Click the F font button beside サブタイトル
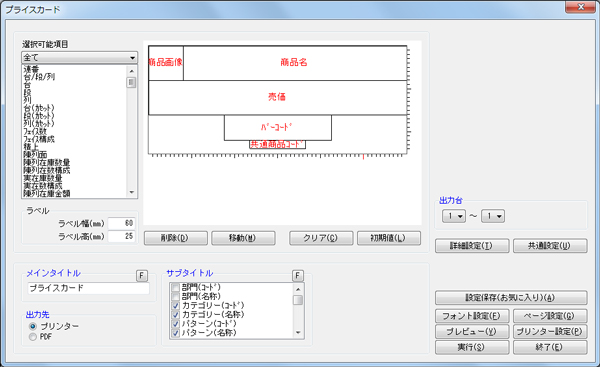 298,276
